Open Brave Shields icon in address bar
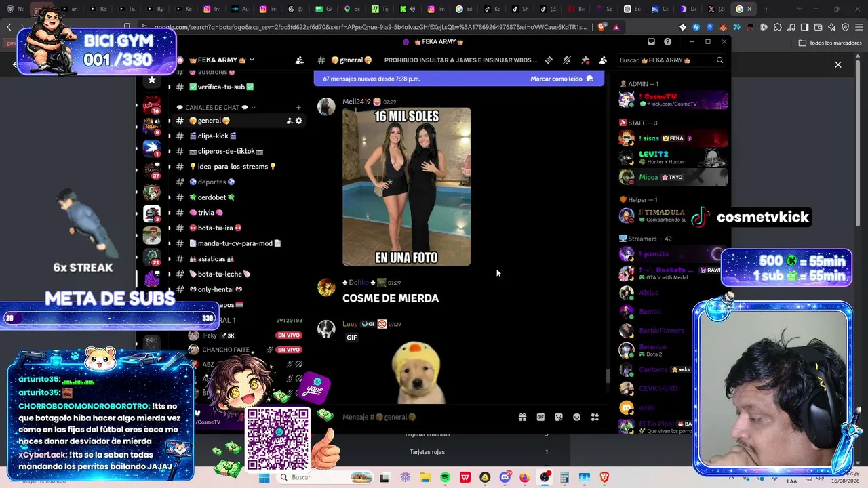Image resolution: width=868 pixels, height=488 pixels. click(x=602, y=27)
